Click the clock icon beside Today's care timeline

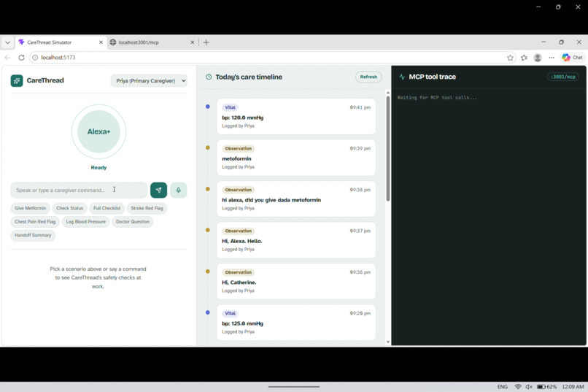point(209,77)
